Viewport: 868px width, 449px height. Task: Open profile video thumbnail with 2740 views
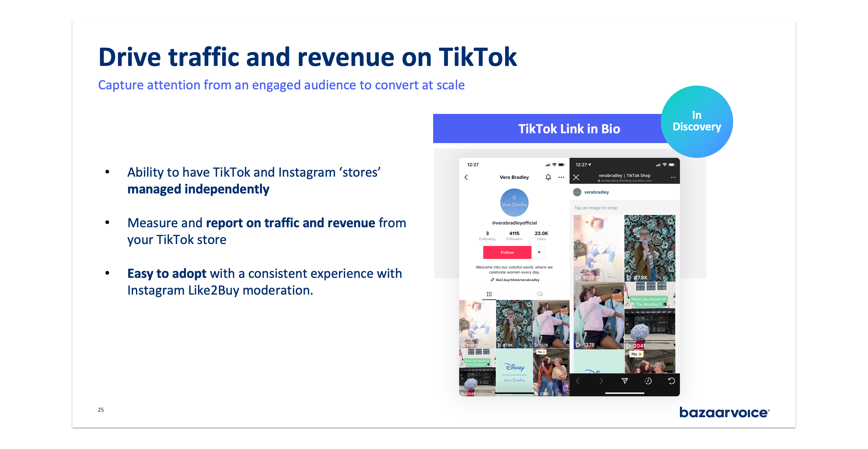[x=551, y=372]
